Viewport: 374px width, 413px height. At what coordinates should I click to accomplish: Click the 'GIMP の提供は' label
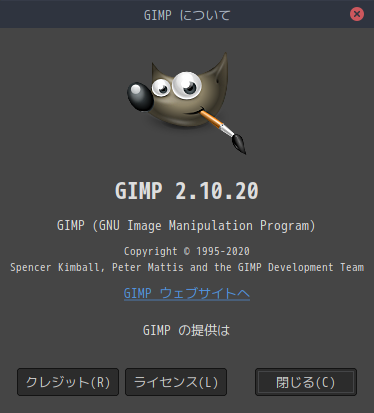[x=187, y=330]
